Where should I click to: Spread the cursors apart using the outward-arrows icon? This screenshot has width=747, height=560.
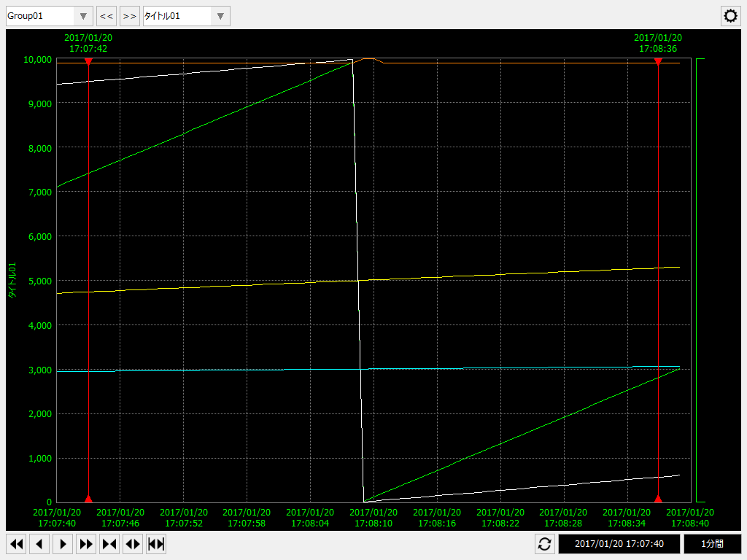(x=133, y=544)
